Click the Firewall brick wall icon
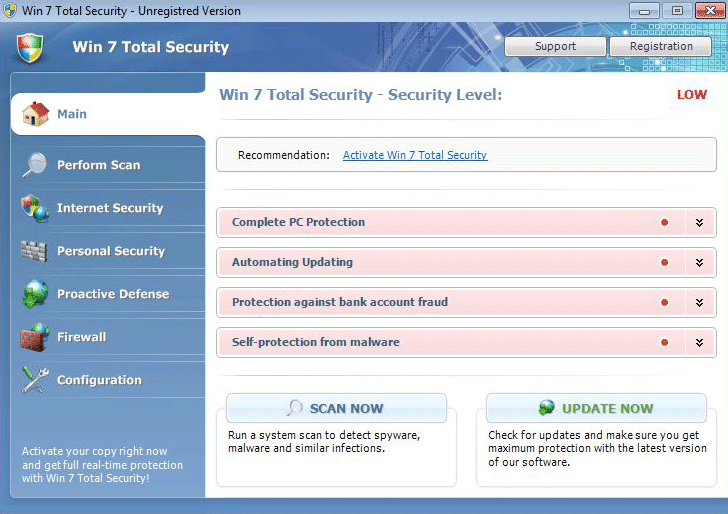 35,337
